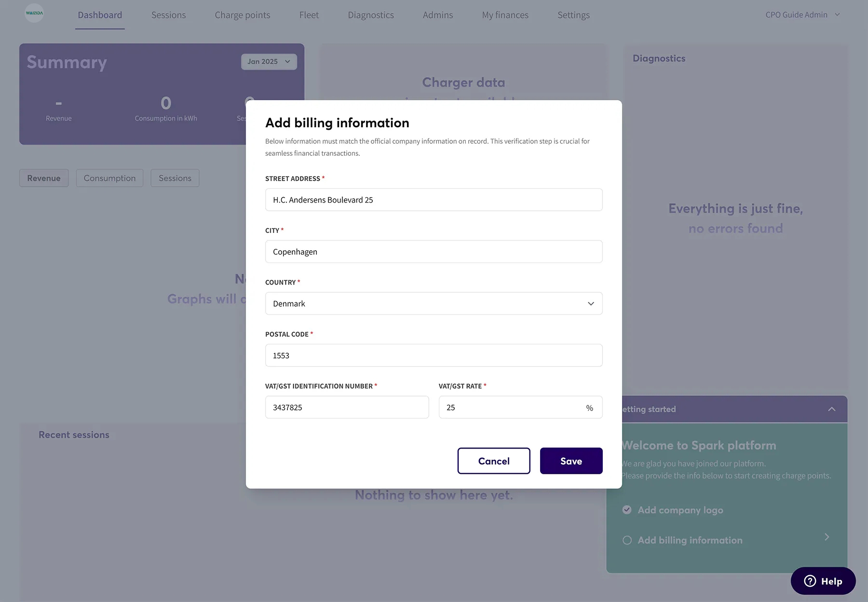Screen dimensions: 868x602
Task: Expand the Jan 2025 period selector
Action: (269, 62)
